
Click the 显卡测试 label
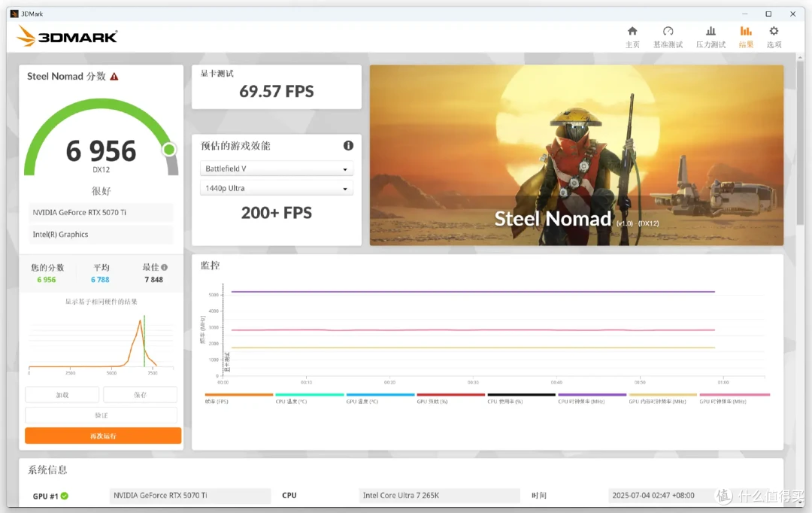217,74
